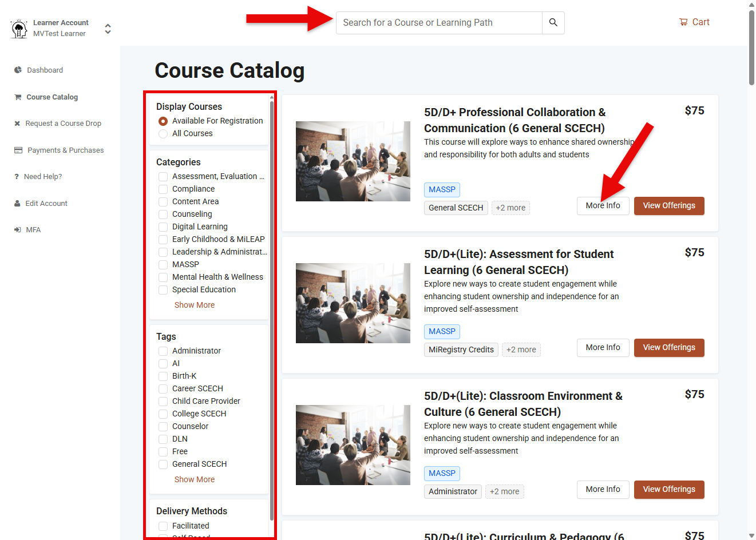This screenshot has width=756, height=540.
Task: Check the General SCECH tag checkbox in Tags
Action: pos(163,464)
